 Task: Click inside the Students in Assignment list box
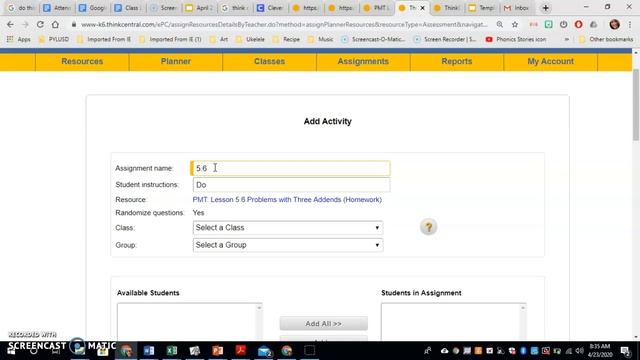453,321
